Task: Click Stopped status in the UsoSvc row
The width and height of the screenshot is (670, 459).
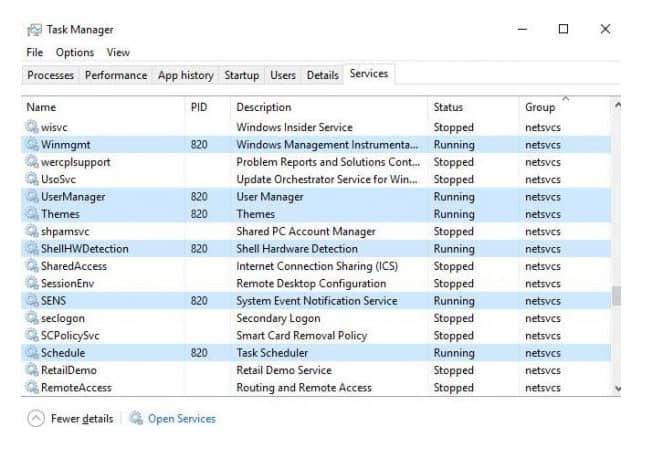Action: coord(454,179)
